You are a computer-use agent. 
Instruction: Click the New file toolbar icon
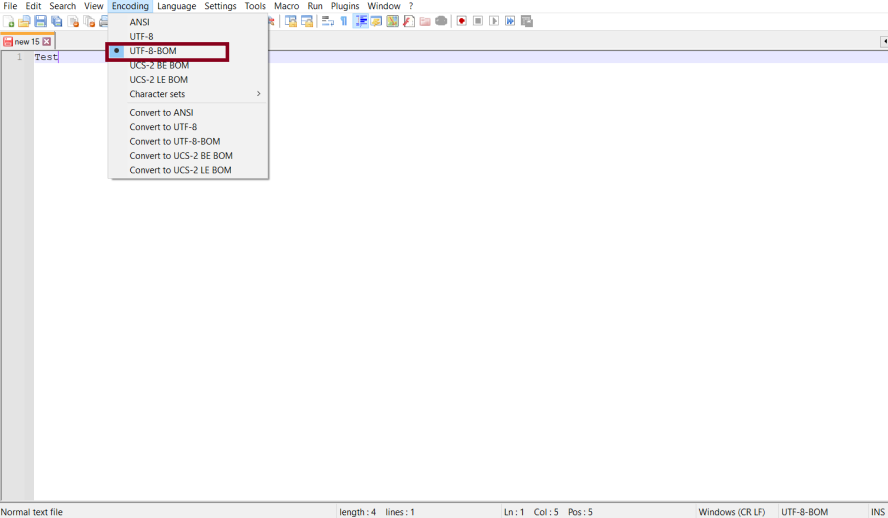[x=9, y=21]
